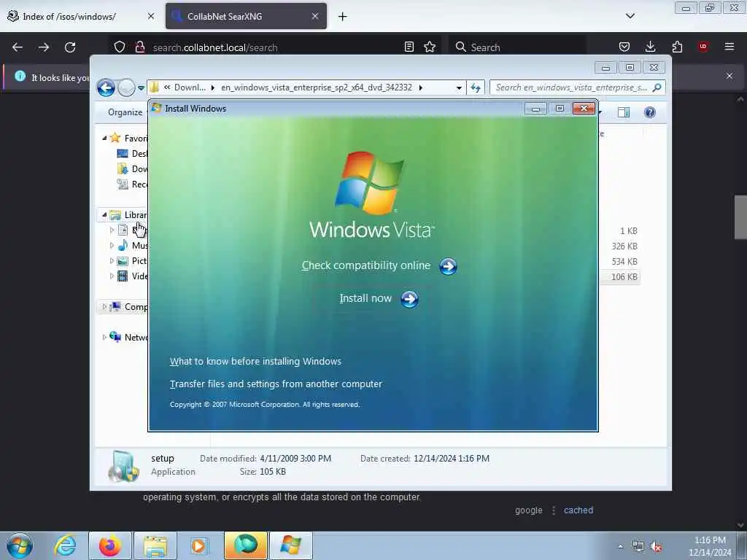Click the Firefox tracking protection shield icon
The height and width of the screenshot is (560, 747).
120,47
